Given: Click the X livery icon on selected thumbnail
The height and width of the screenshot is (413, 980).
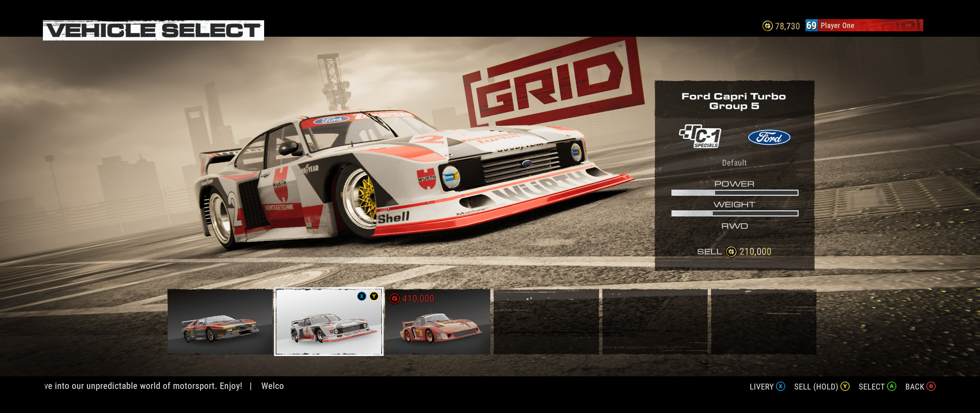Looking at the screenshot, I should point(361,296).
